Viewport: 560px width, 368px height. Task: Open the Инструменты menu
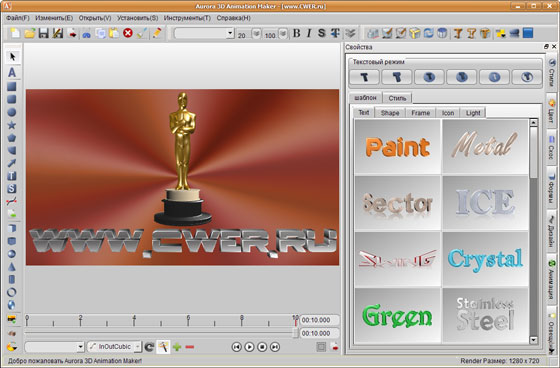click(x=187, y=18)
